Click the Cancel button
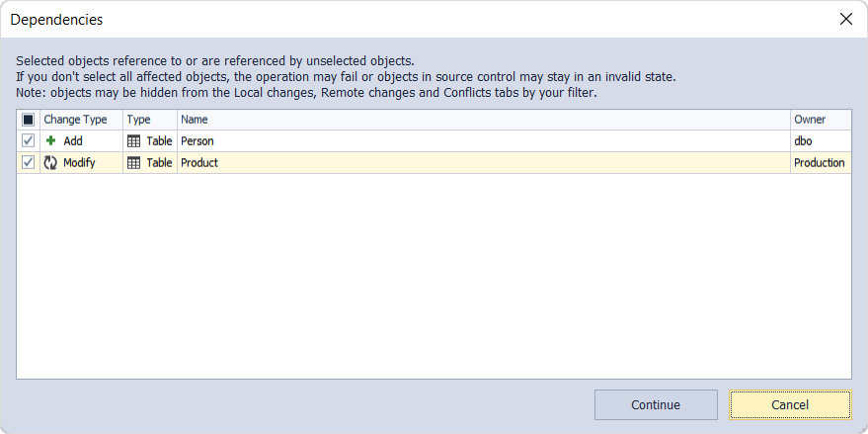The image size is (868, 434). pos(790,404)
